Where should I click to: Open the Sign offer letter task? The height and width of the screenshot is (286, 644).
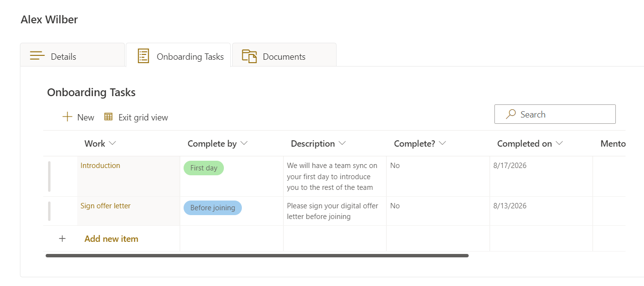click(105, 206)
